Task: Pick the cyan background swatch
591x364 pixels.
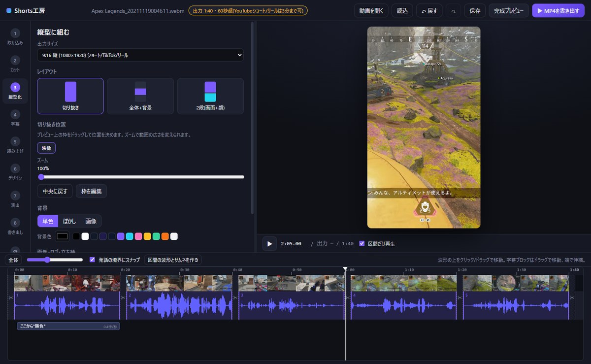Action: point(130,236)
